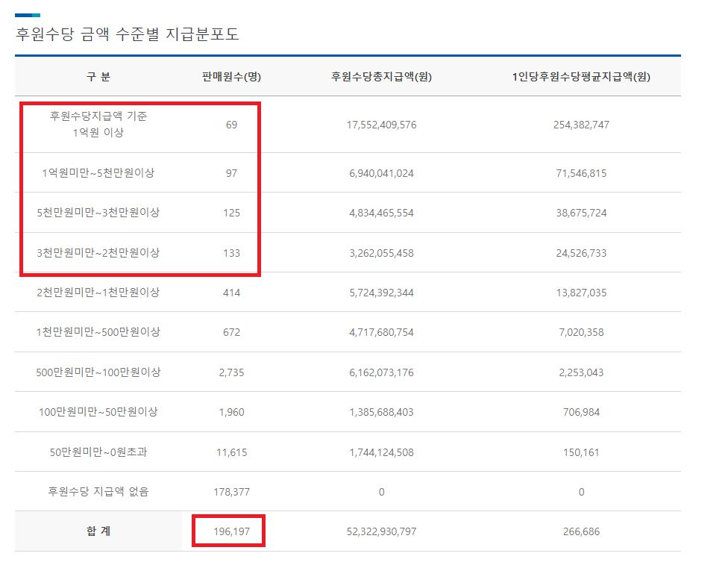Click the seller count cell 69
Viewport: 728px width, 565px height.
click(x=231, y=125)
